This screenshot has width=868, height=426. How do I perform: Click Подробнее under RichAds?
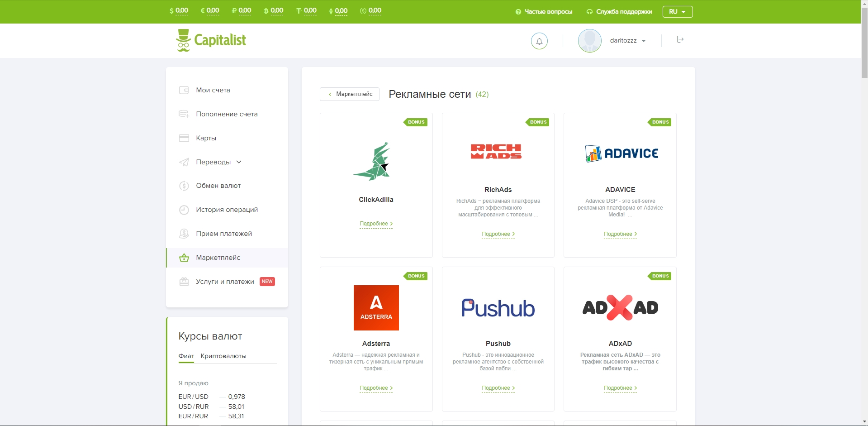[x=498, y=234]
